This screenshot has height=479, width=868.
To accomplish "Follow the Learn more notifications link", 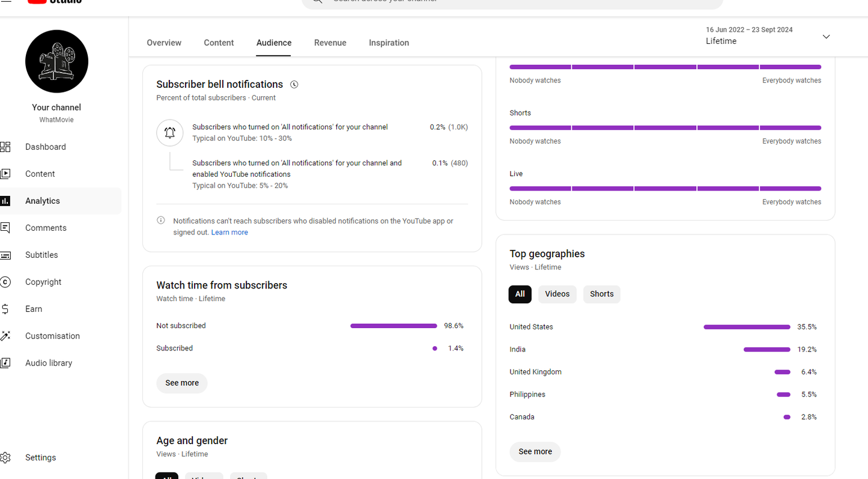I will point(229,233).
